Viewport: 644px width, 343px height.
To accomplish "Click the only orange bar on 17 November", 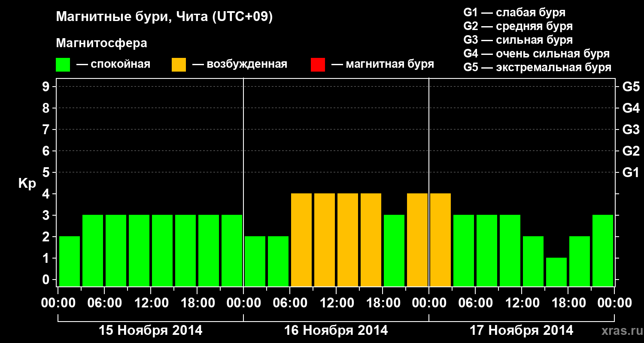I will point(440,240).
